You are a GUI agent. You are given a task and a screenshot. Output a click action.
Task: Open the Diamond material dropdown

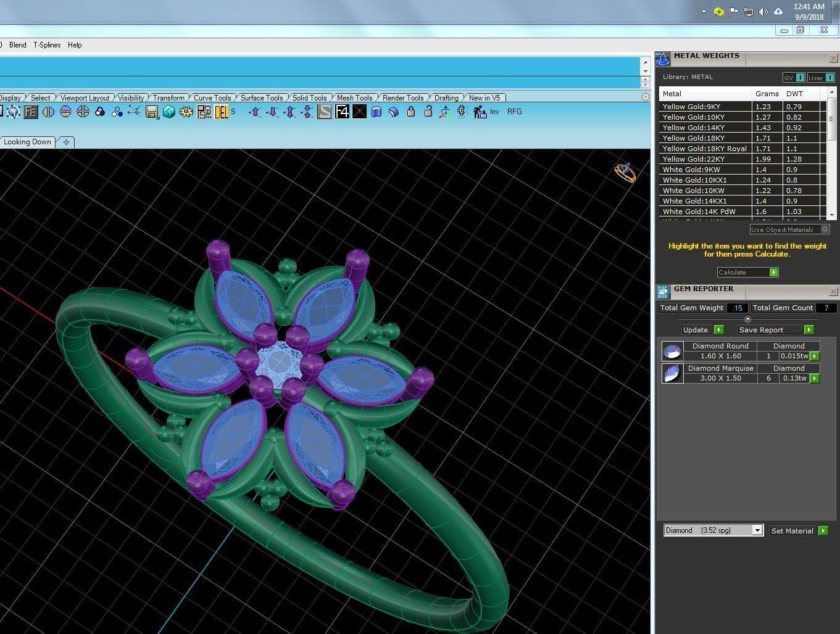[x=713, y=530]
